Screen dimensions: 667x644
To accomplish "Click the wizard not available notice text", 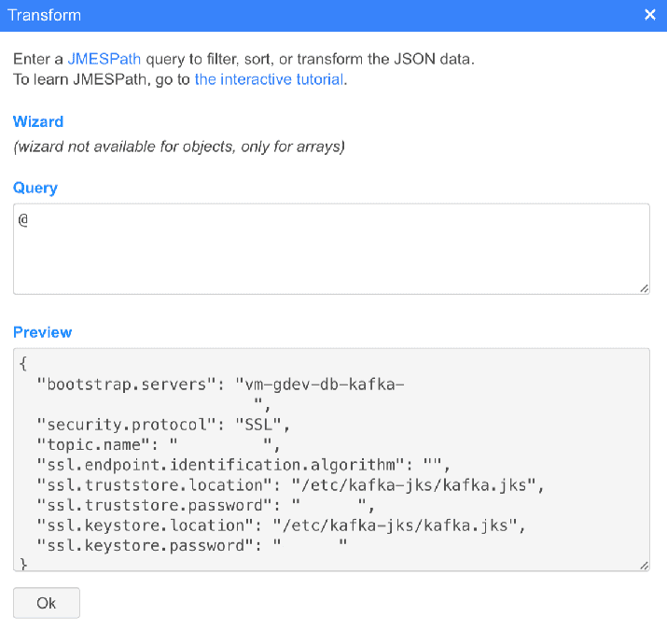I will click(x=178, y=147).
